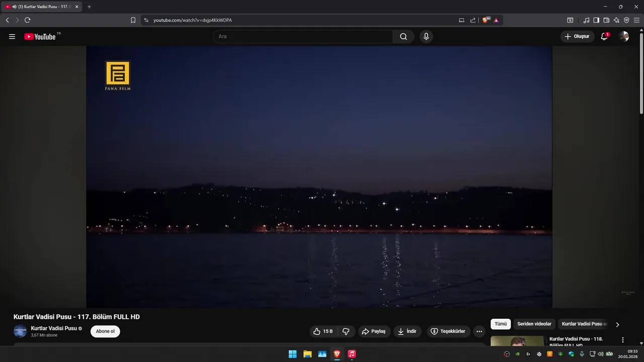Go back in browser history

[7, 20]
